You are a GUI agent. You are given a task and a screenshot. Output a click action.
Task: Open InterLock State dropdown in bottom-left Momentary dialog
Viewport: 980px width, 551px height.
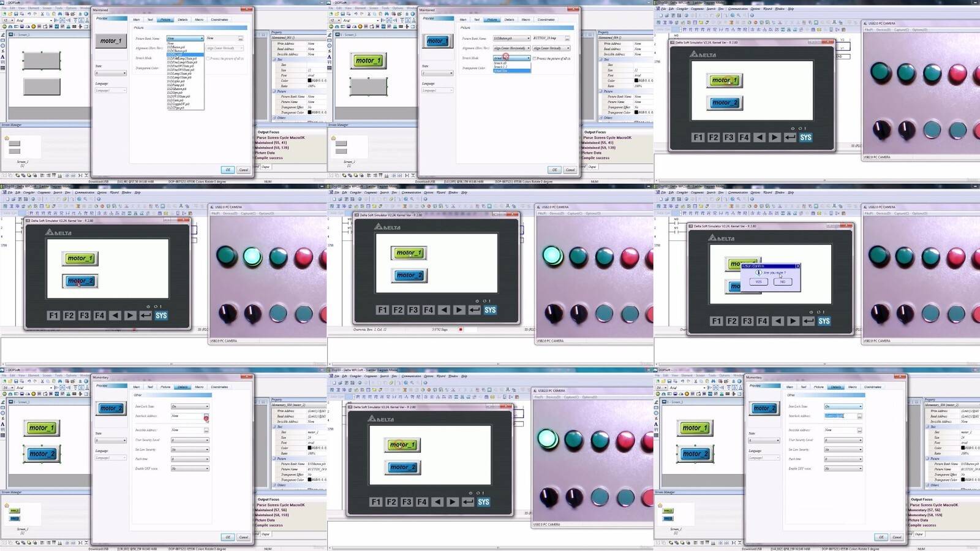[190, 406]
